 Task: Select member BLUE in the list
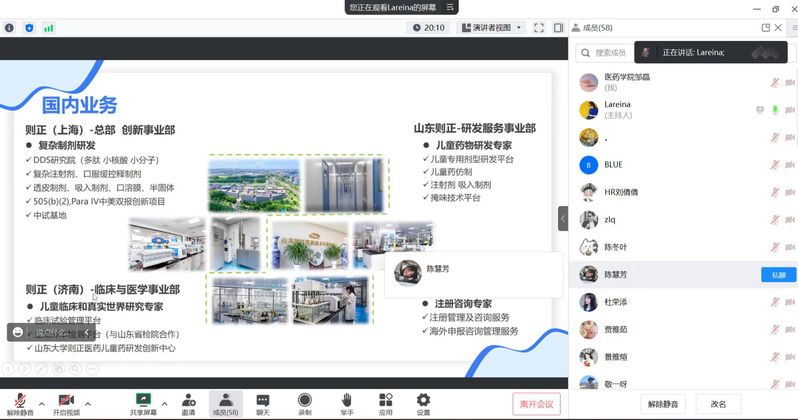[682, 164]
